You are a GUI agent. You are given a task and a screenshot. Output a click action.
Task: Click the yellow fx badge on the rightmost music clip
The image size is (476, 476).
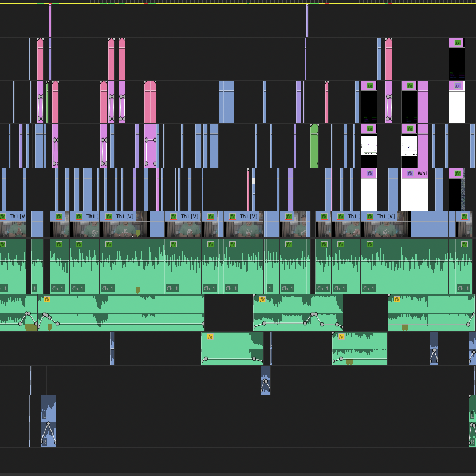click(x=396, y=299)
